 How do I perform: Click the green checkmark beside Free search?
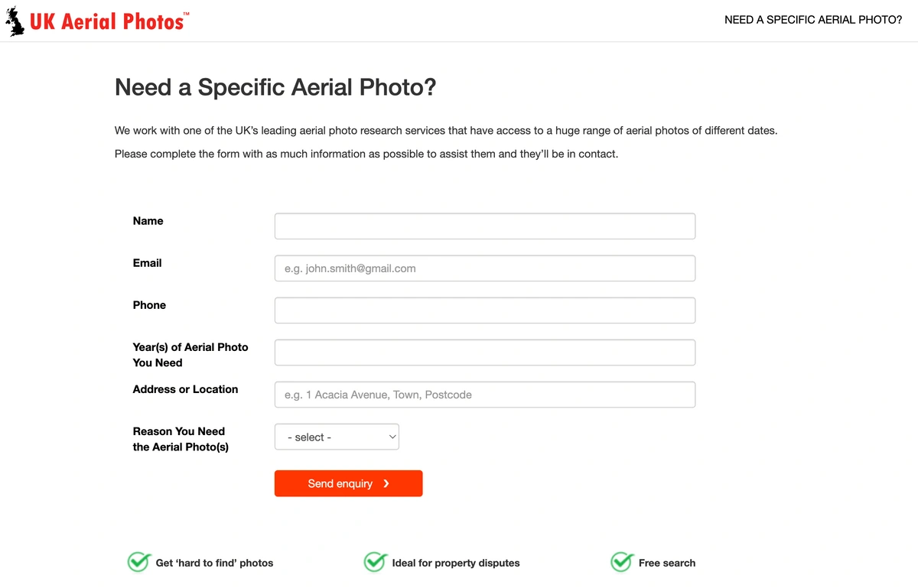tap(622, 562)
